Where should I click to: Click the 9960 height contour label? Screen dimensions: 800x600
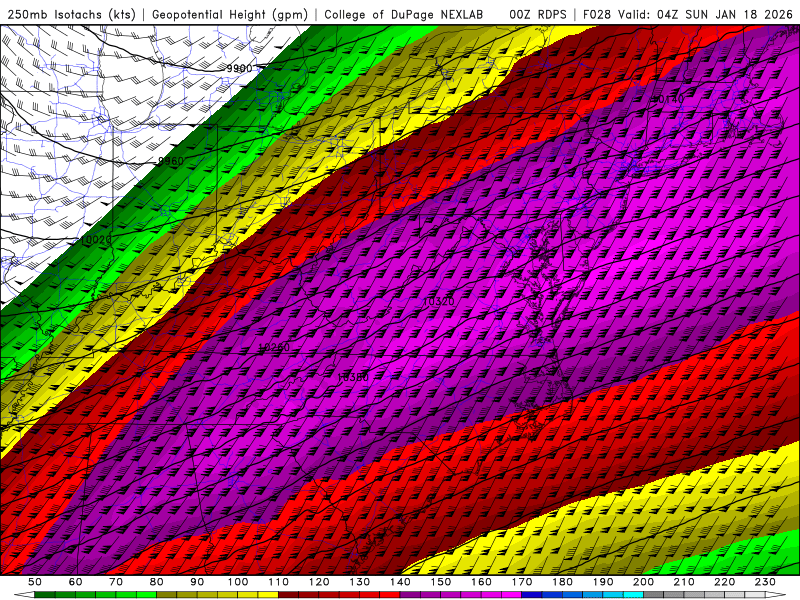pos(170,161)
